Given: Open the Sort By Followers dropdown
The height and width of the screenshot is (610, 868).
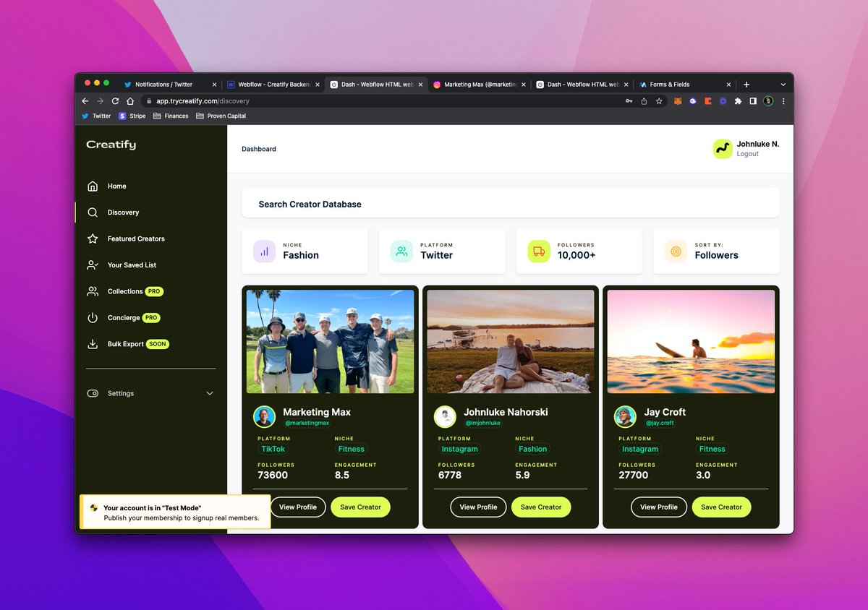Looking at the screenshot, I should click(716, 252).
